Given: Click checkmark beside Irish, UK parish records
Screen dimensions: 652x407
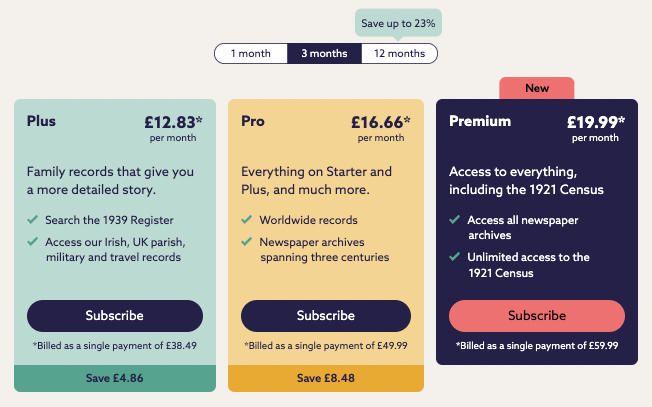Looking at the screenshot, I should pyautogui.click(x=33, y=241).
